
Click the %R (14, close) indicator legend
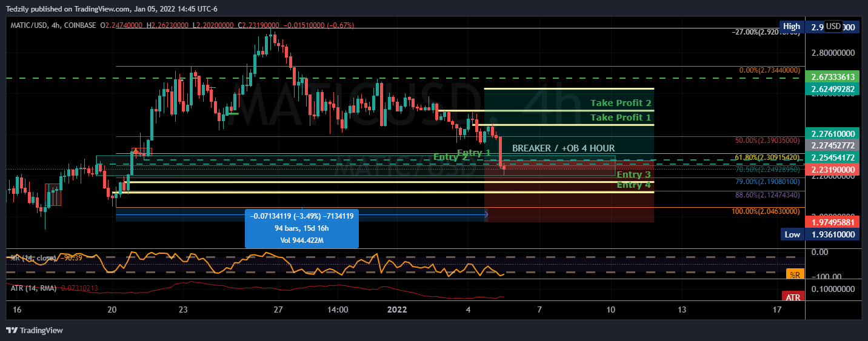(x=33, y=258)
